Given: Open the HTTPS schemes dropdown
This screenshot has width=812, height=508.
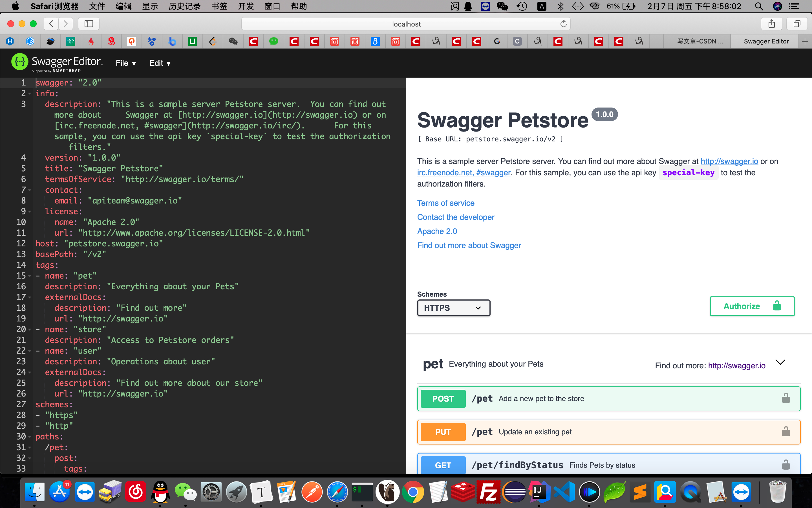Looking at the screenshot, I should pyautogui.click(x=454, y=308).
